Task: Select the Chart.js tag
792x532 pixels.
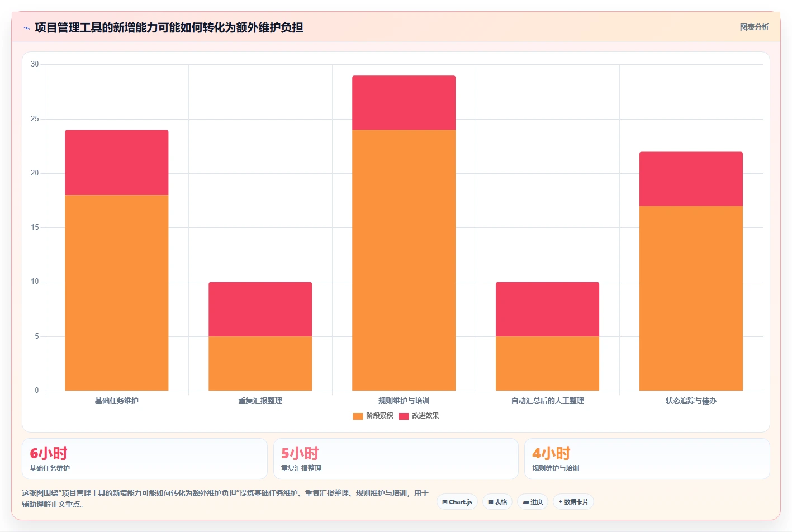Action: [457, 502]
